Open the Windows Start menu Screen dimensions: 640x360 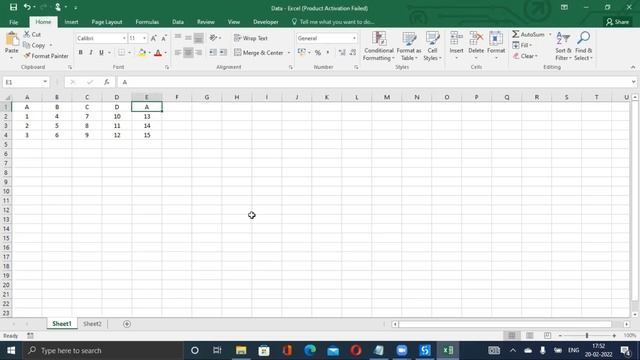coord(11,350)
